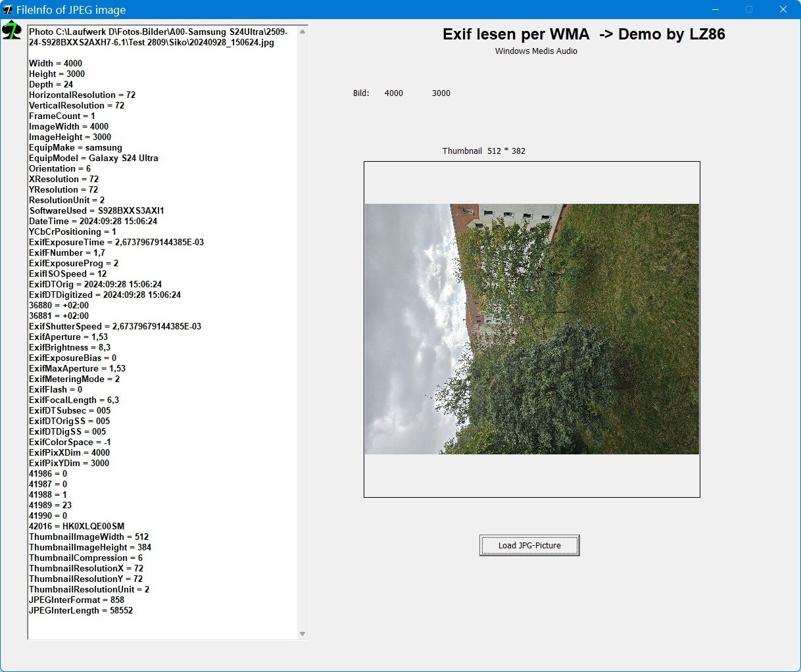
Task: Select 'ExifPixXDim = 4000' line
Action: point(70,452)
